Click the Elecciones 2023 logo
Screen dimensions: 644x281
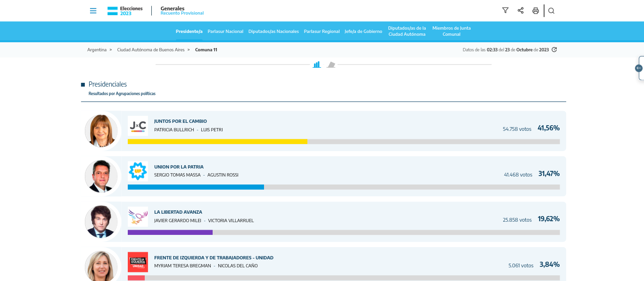point(120,11)
